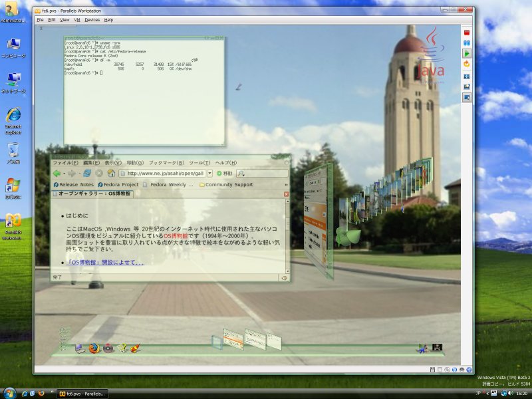Open the Edit menu in Parallels Workstation

[52, 20]
